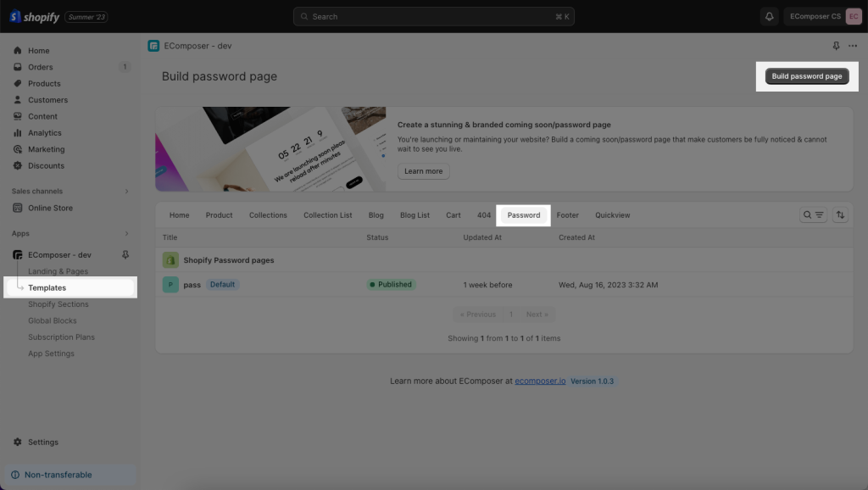Expand the Sales channels section
868x490 pixels.
click(127, 191)
